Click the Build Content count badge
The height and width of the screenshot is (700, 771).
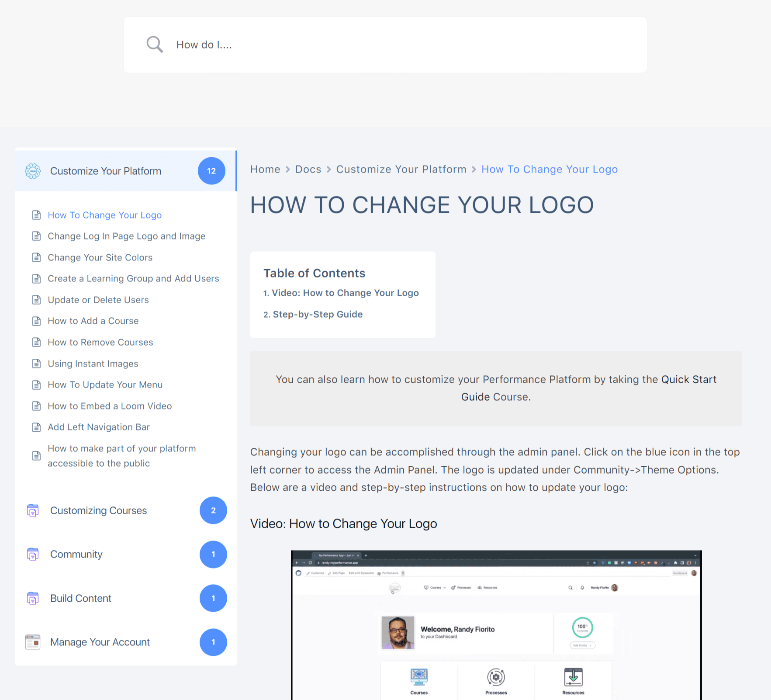click(213, 598)
